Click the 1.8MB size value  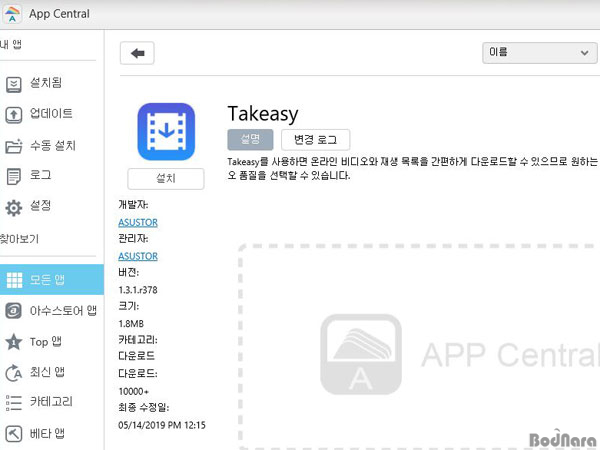(x=131, y=324)
